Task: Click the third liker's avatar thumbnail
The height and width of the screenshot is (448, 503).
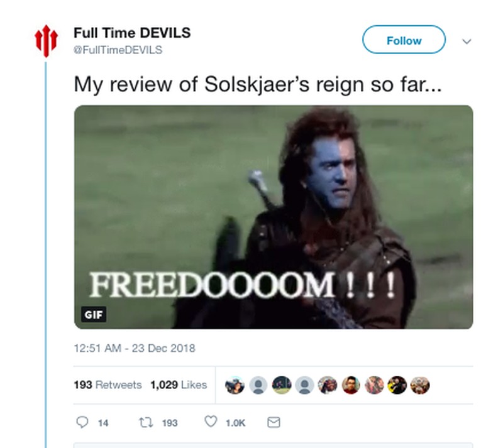Action: (x=281, y=385)
